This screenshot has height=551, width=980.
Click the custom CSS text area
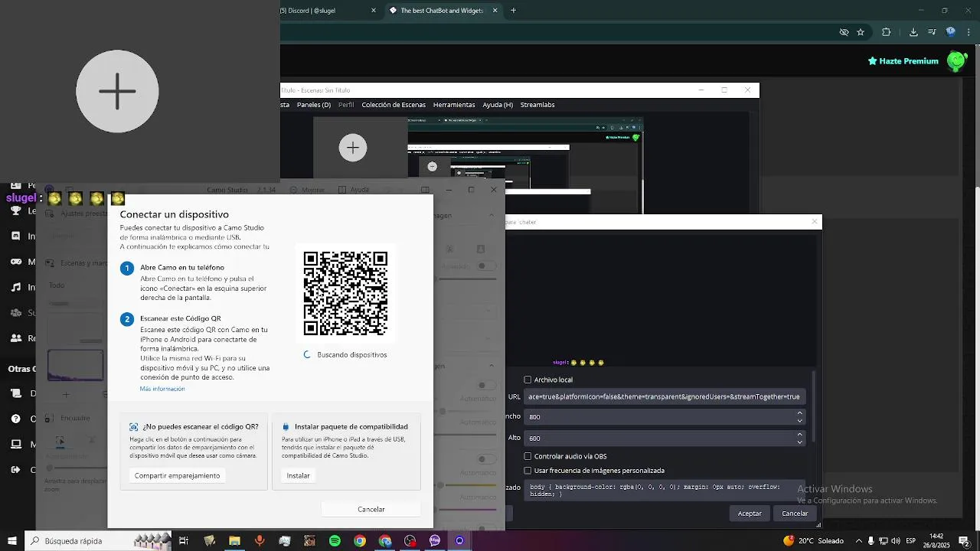[665, 491]
